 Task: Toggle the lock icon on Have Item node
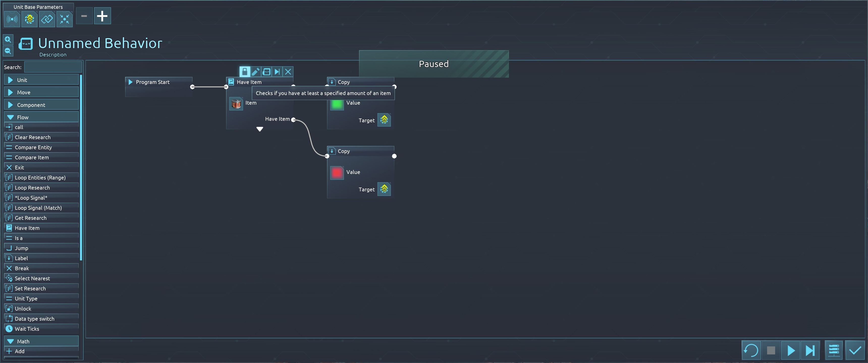(x=245, y=72)
